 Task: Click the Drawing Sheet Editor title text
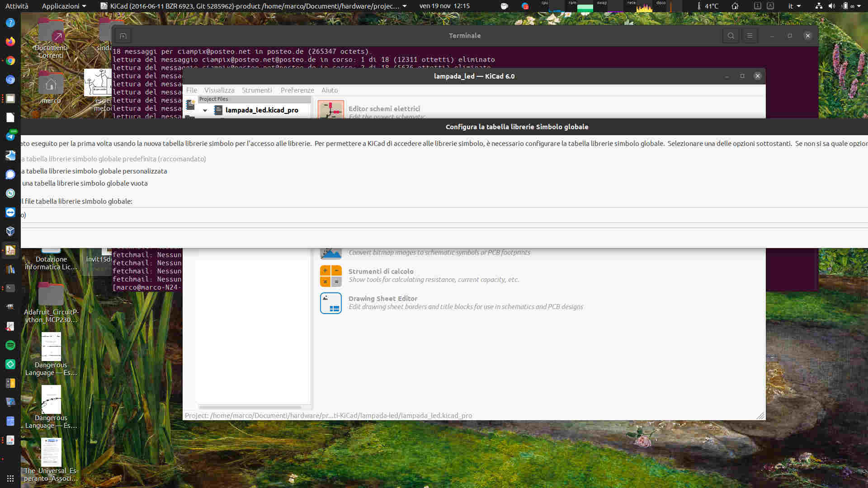(x=382, y=299)
